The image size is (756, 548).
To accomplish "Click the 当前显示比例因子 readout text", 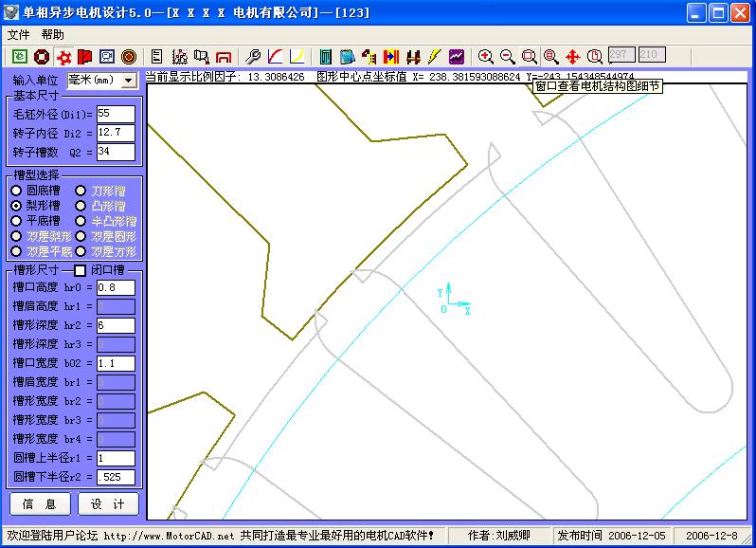I will pos(225,77).
